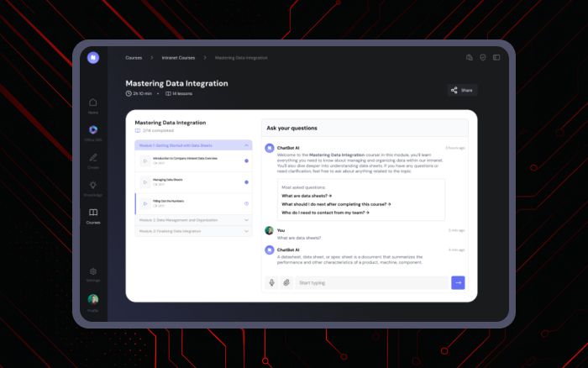Click the '3 hours ago' timestamp

(x=455, y=148)
